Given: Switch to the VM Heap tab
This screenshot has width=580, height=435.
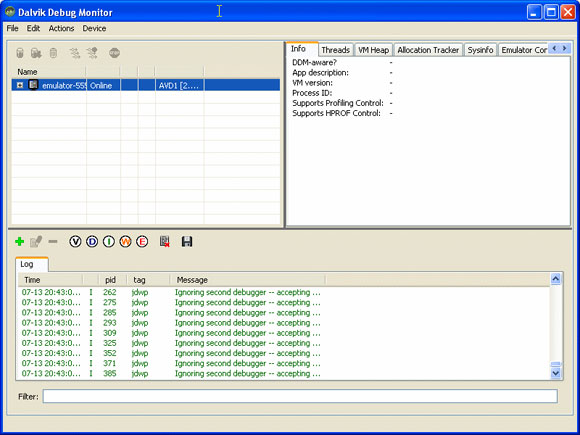Looking at the screenshot, I should point(373,50).
